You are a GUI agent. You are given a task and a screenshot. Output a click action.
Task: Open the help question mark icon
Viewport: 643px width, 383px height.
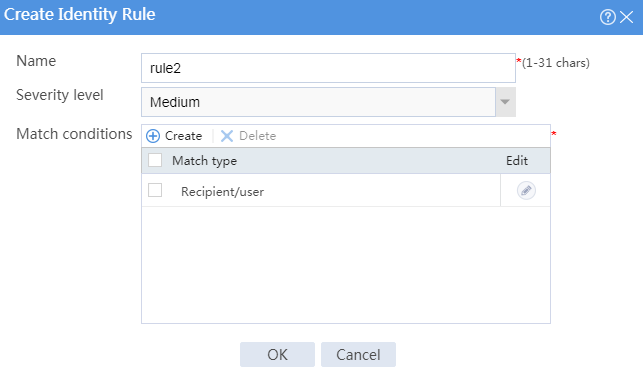[x=607, y=17]
